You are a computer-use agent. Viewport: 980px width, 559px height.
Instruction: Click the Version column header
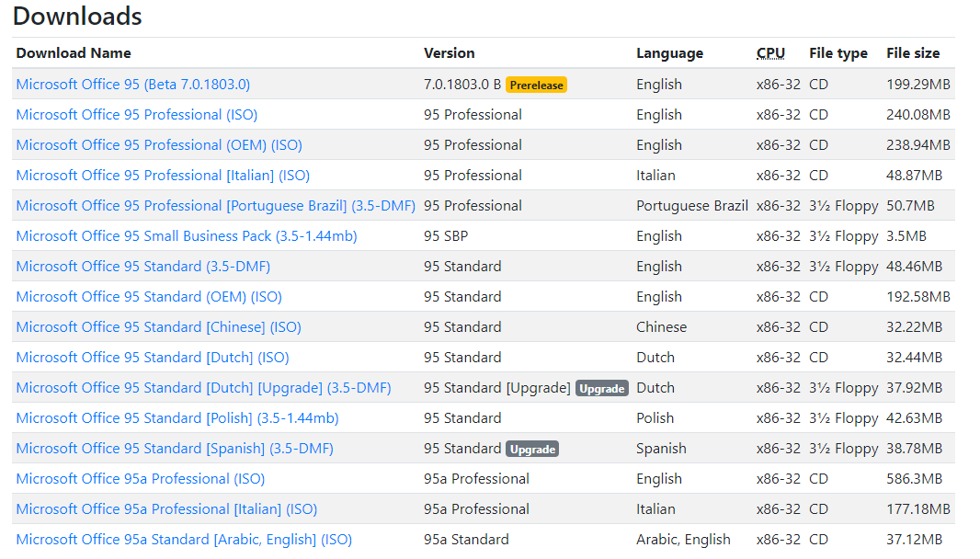(x=450, y=53)
